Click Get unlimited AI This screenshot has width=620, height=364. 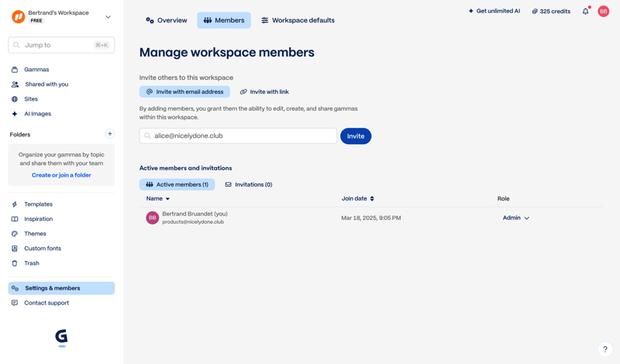tap(494, 11)
